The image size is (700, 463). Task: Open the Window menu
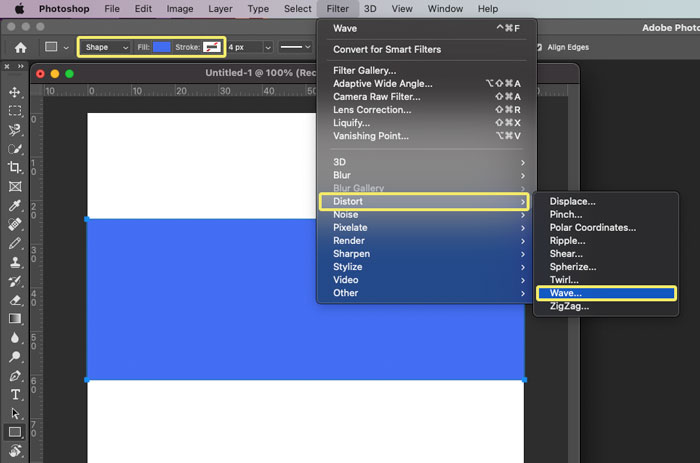coord(445,8)
